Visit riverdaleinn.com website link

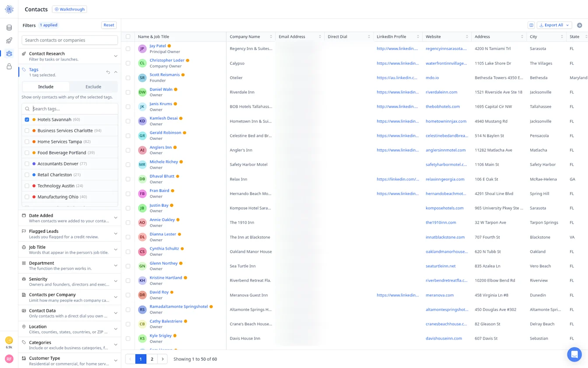coord(441,92)
